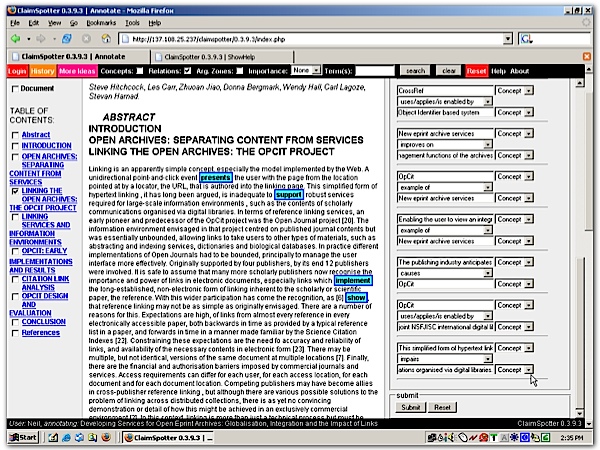Click the Term(s) input field
The width and height of the screenshot is (600, 450).
[x=375, y=71]
